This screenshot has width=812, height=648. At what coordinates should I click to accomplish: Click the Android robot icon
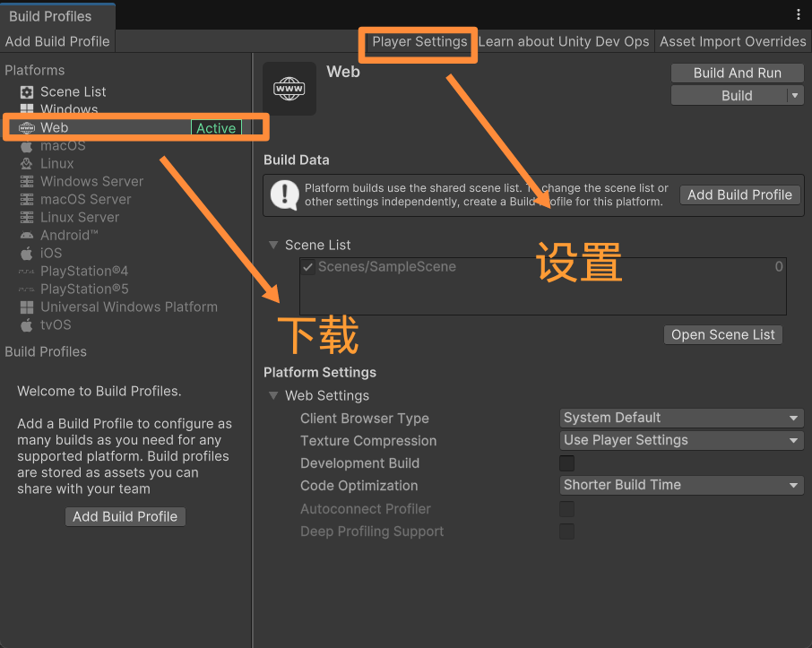(x=26, y=235)
